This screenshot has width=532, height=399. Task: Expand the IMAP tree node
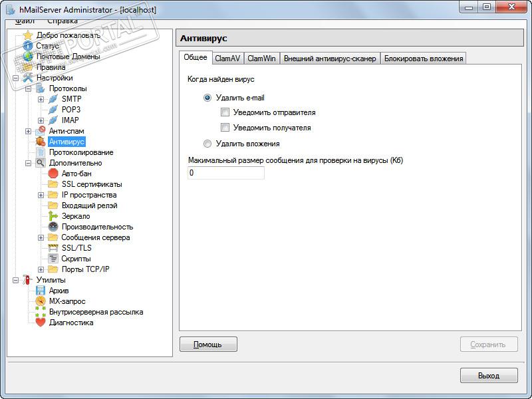(41, 120)
